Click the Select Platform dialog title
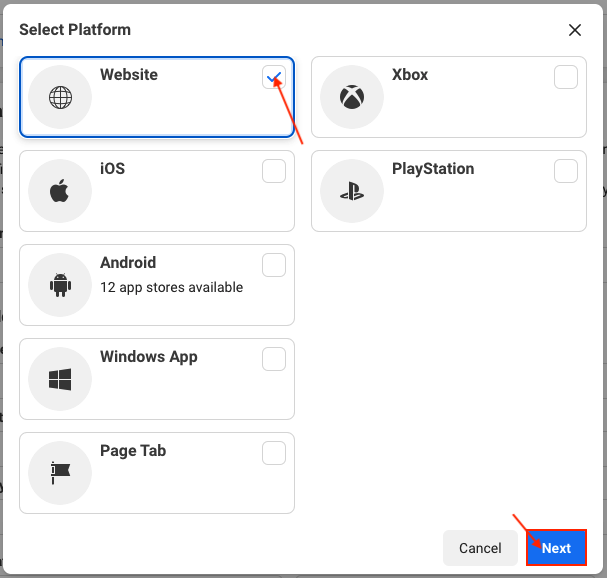 tap(75, 30)
